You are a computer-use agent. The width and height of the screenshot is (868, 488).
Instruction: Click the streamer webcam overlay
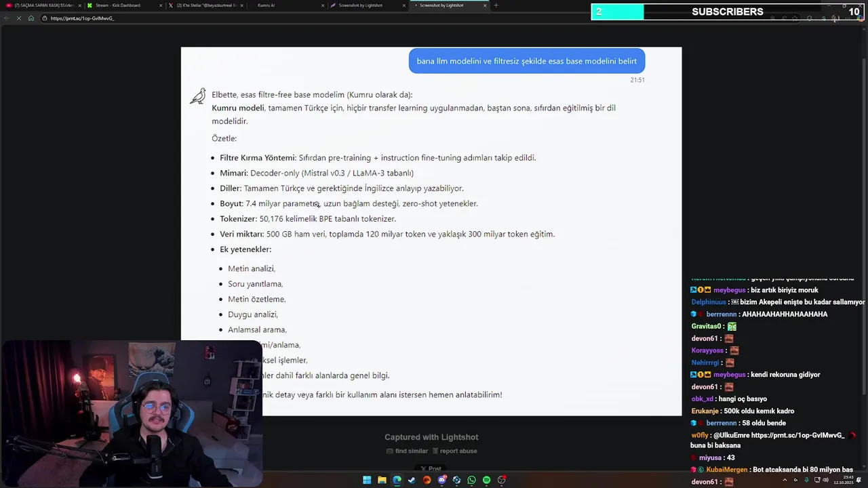pos(131,413)
